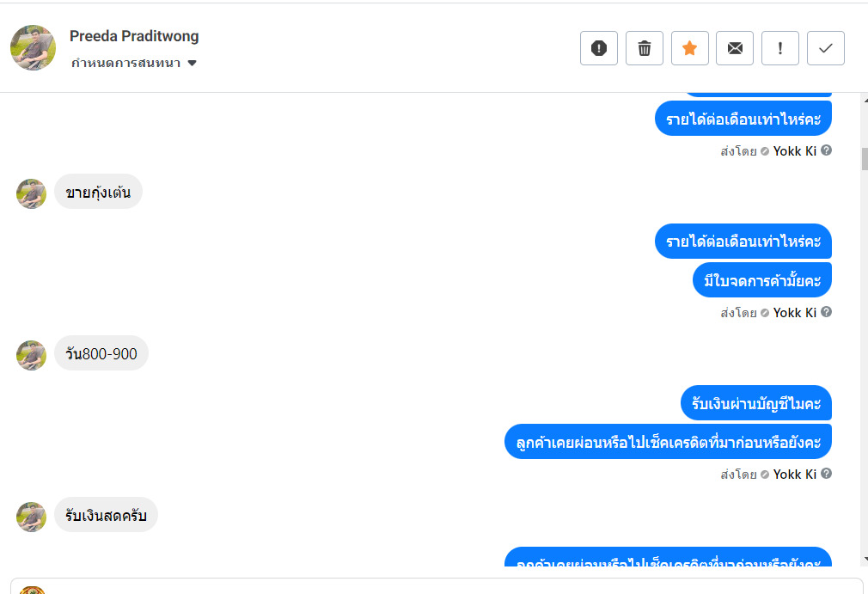Screen dimensions: 868x594
Task: Mark conversation done with the checkmark
Action: 826,48
